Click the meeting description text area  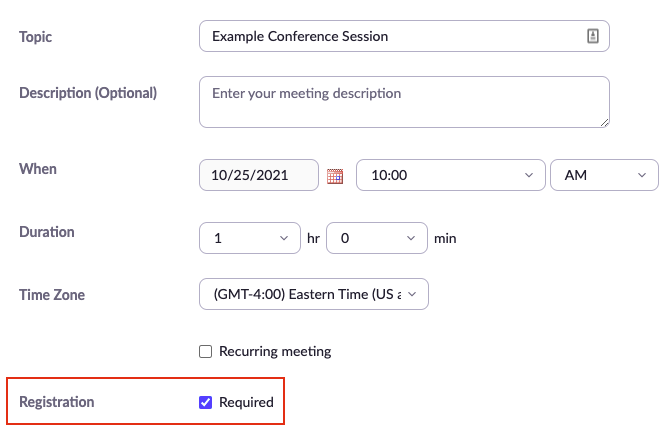click(x=404, y=102)
